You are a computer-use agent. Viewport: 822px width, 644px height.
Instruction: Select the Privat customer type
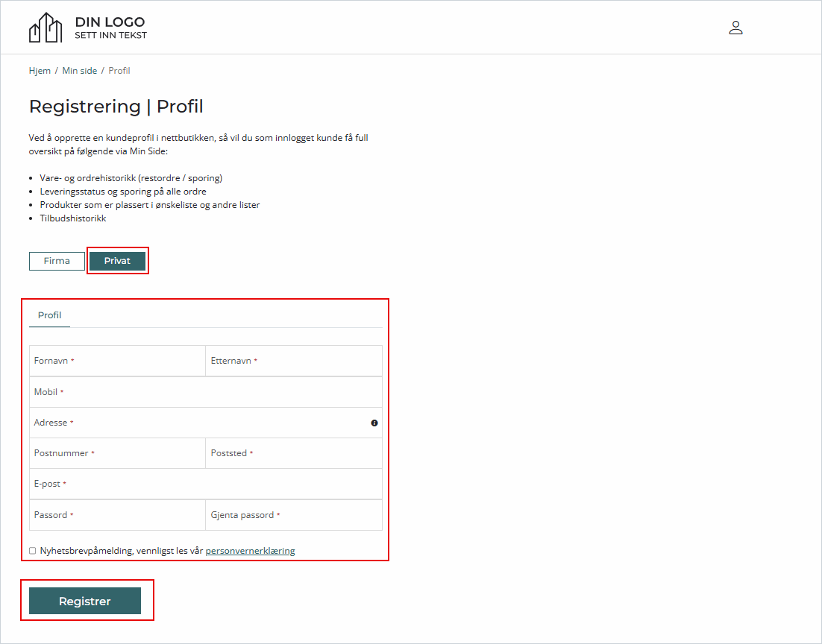(x=117, y=261)
